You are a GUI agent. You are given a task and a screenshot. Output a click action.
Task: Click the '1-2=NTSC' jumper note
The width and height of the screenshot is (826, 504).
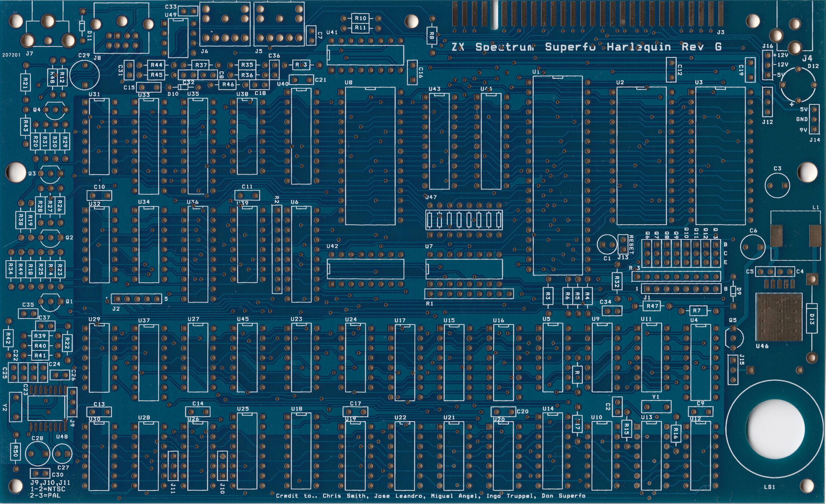click(48, 489)
